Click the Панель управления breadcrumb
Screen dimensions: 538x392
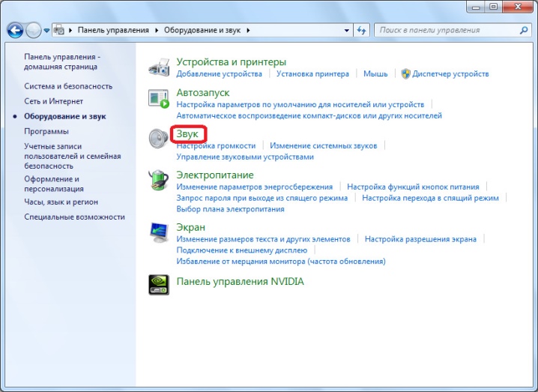[x=113, y=30]
